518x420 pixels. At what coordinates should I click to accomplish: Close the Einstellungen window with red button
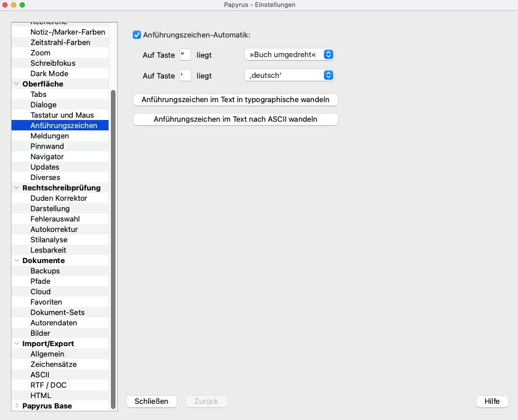pyautogui.click(x=5, y=5)
